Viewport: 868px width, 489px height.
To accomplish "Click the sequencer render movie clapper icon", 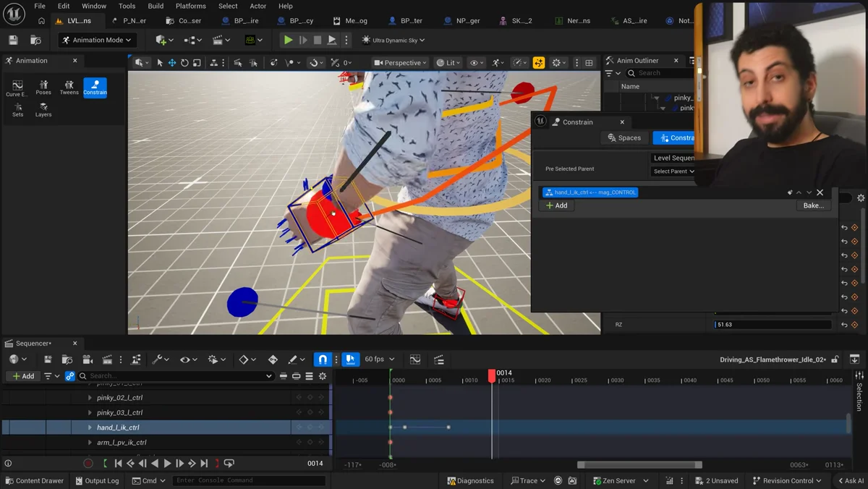I will [107, 359].
